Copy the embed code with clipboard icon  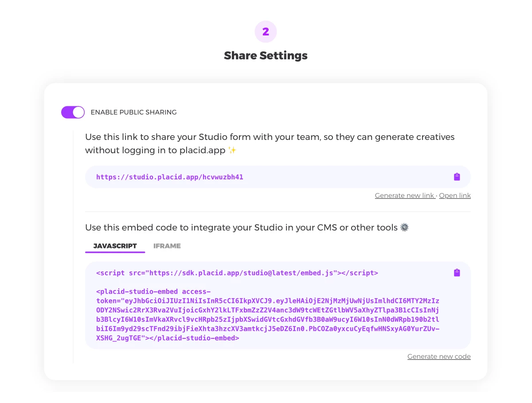pos(457,273)
